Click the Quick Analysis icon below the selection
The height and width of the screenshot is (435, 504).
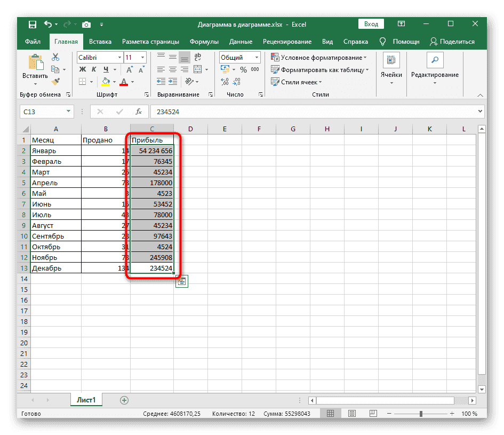coord(181,281)
